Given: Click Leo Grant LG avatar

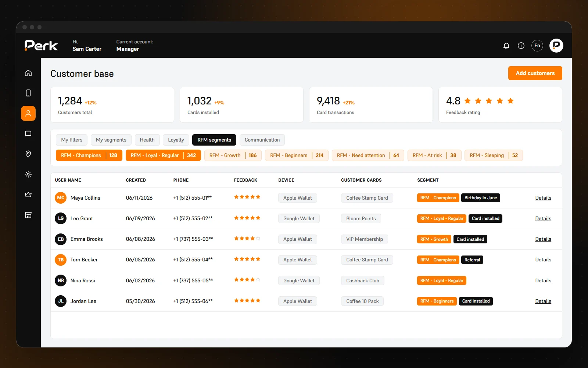Looking at the screenshot, I should tap(61, 218).
